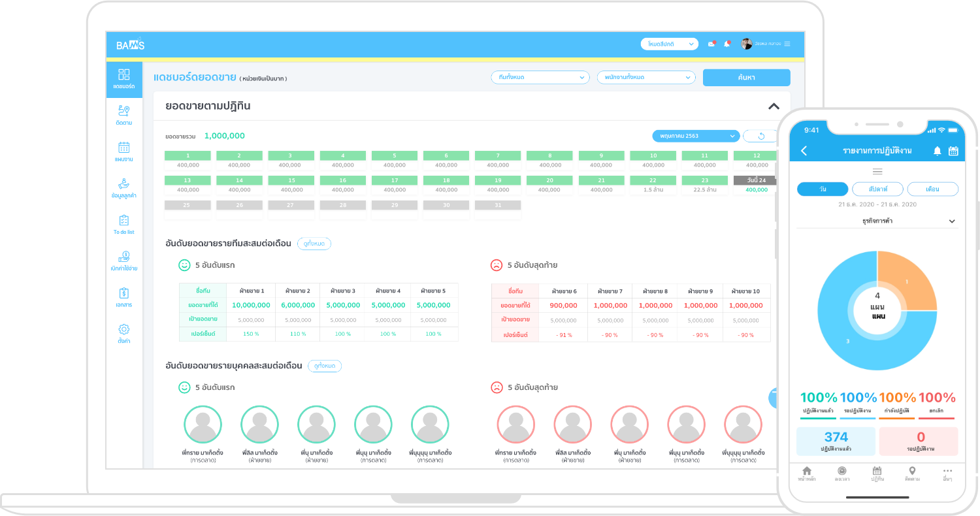Tap อื่นๆ more dots in phone bottom bar
The image size is (980, 516).
click(947, 474)
